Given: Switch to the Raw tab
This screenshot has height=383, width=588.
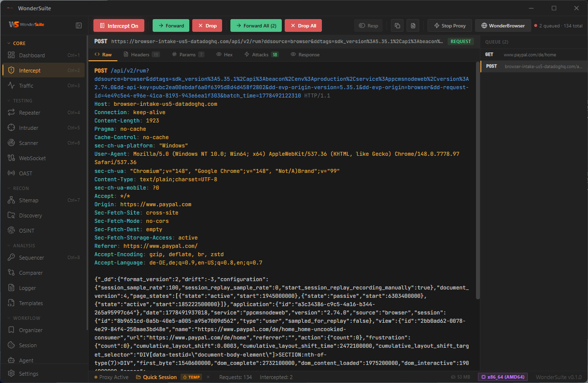Looking at the screenshot, I should 103,54.
